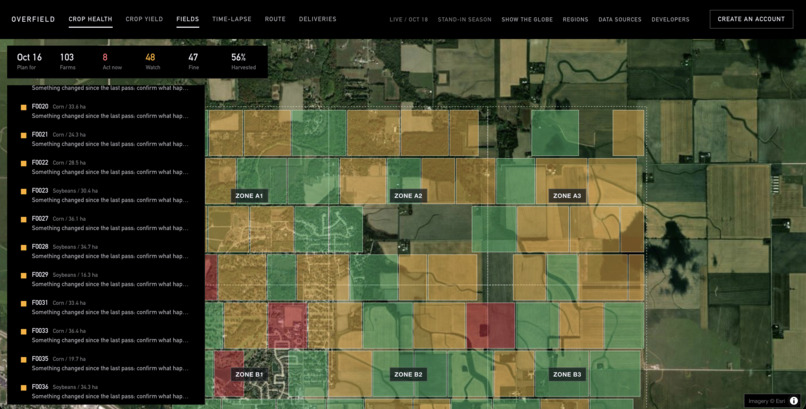Viewport: 806px width, 409px height.
Task: Click the Live / Oct 18 link
Action: [x=409, y=20]
